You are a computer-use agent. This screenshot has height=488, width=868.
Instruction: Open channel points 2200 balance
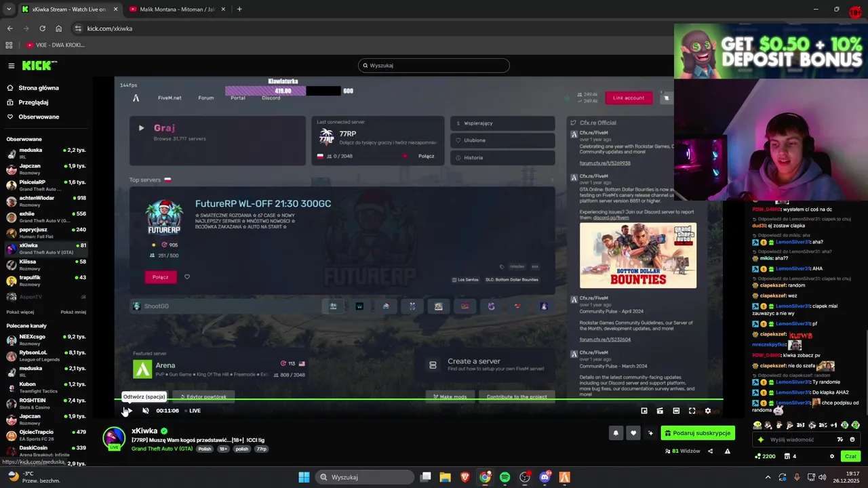[x=765, y=457]
